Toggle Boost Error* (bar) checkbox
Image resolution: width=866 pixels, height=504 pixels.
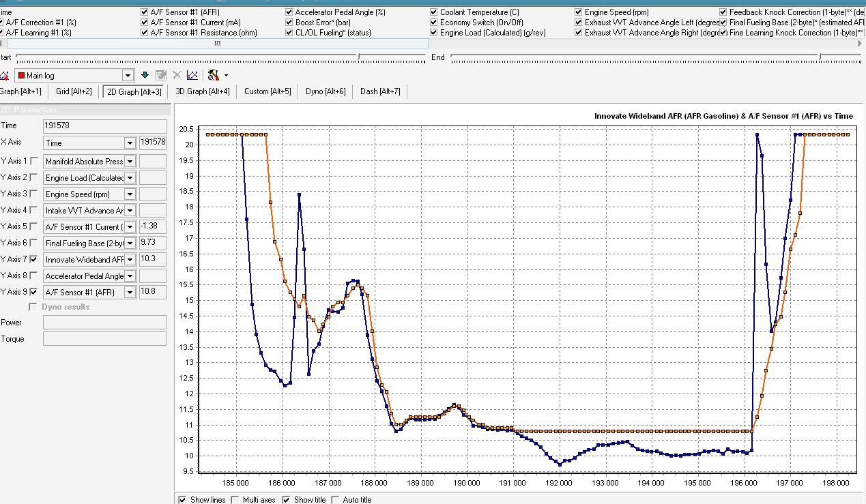pos(289,23)
